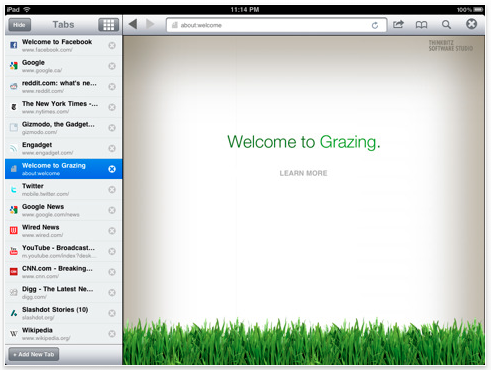Focus the about:welcome address field
Image resolution: width=491 pixels, height=370 pixels.
click(x=276, y=25)
